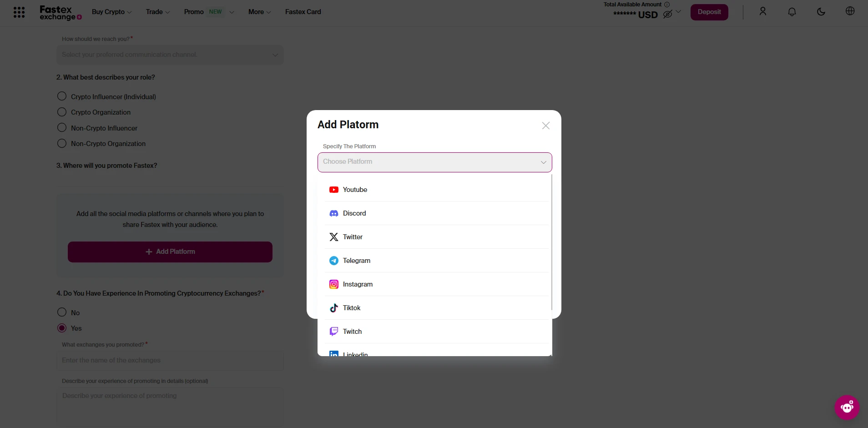The width and height of the screenshot is (868, 428).
Task: Expand the preferred communication channel dropdown
Action: [x=170, y=55]
